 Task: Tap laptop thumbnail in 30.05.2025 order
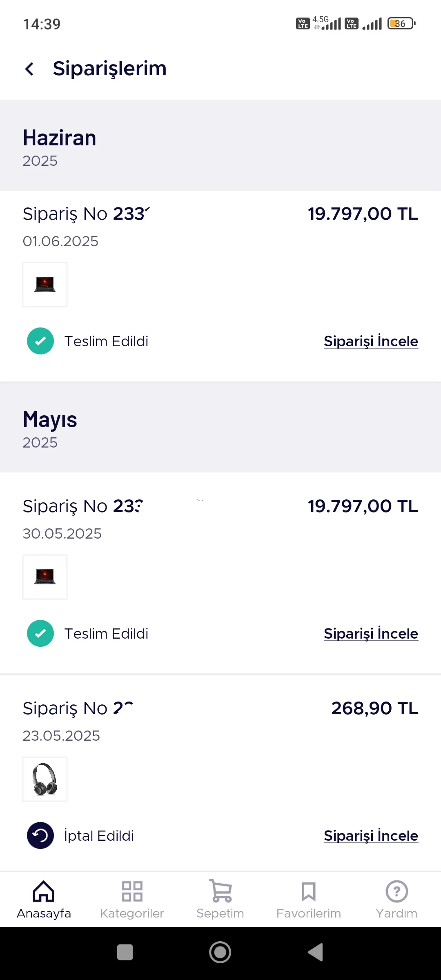point(45,577)
